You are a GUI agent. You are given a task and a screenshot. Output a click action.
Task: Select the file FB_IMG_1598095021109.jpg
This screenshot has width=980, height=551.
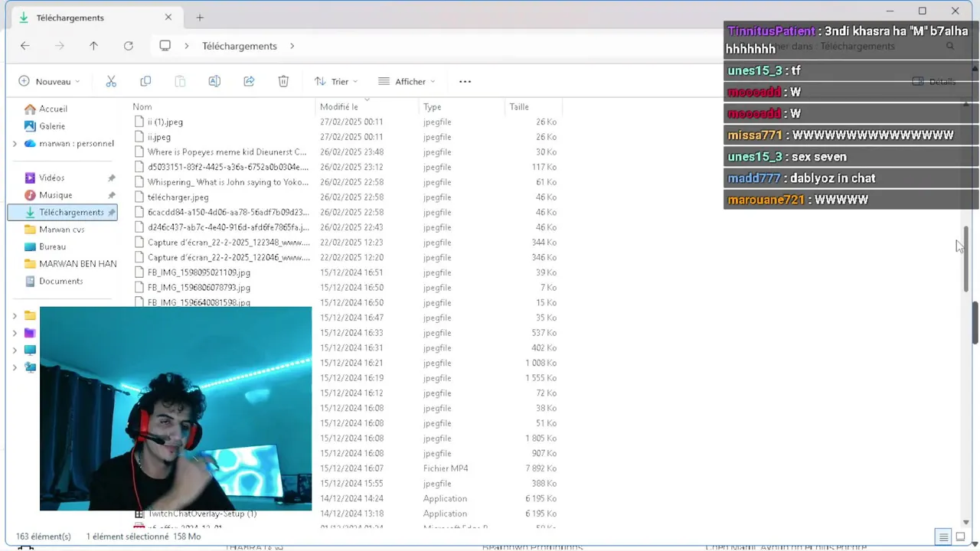198,272
